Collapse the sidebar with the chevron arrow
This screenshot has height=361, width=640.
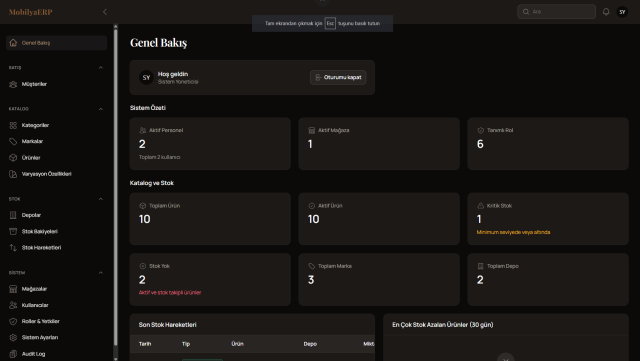(104, 12)
